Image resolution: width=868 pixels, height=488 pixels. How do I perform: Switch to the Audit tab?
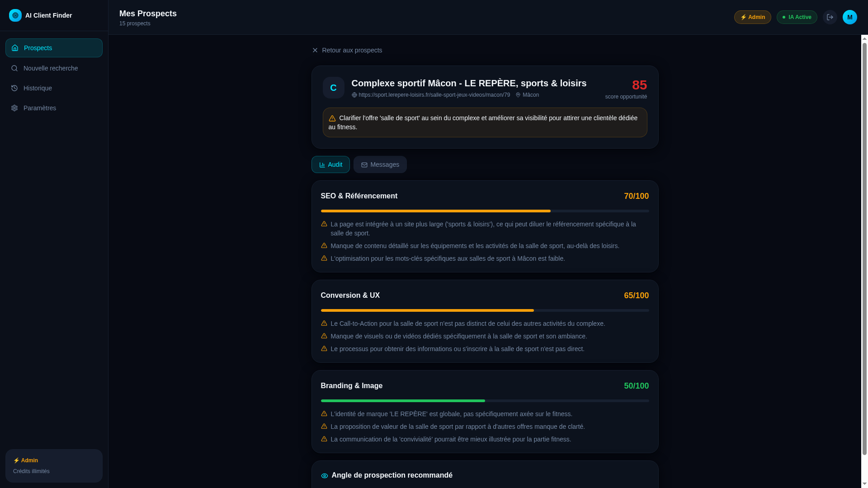pos(330,164)
